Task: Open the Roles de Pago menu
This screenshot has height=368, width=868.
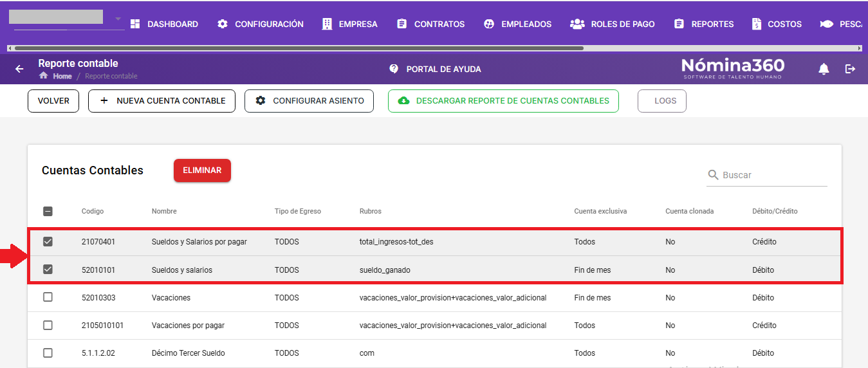Action: (x=613, y=24)
